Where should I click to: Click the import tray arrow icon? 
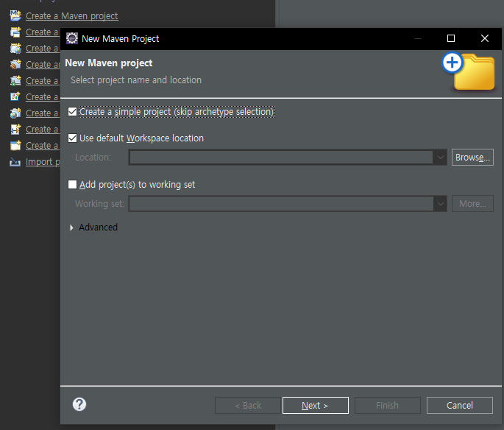click(x=15, y=161)
